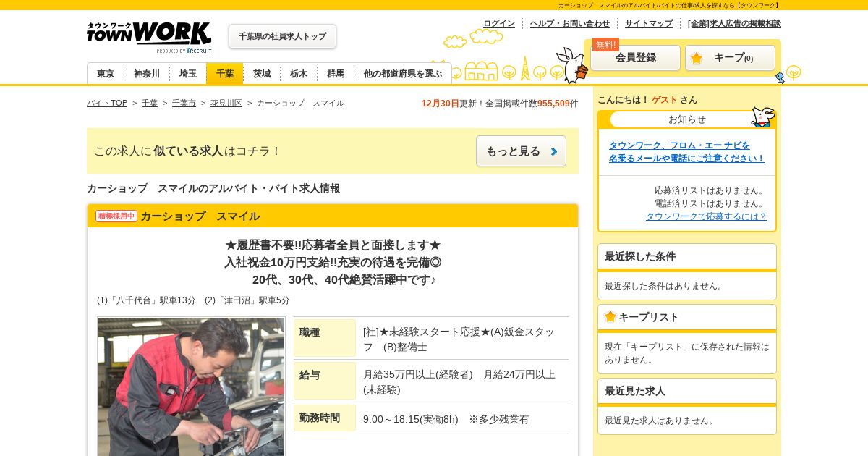Open the notice about タウンワーク、フロム・エー ナビ
868x456 pixels.
686,152
